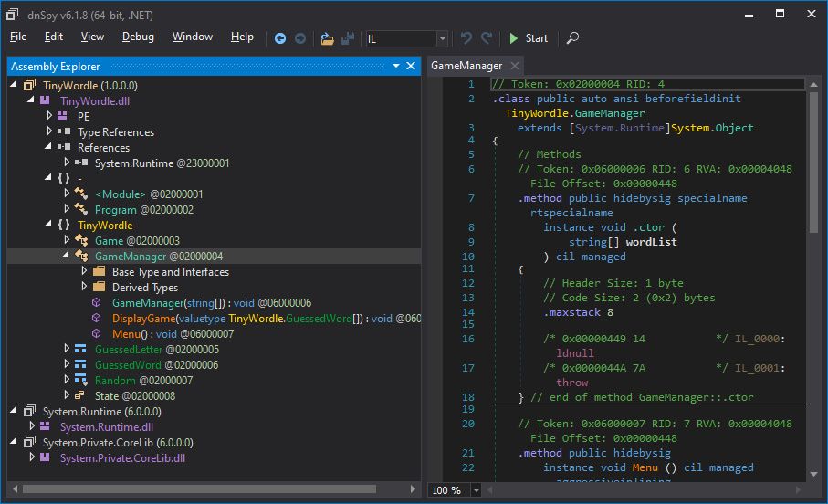Click the Navigate Forward arrow icon
Image resolution: width=828 pixels, height=504 pixels.
pos(299,38)
